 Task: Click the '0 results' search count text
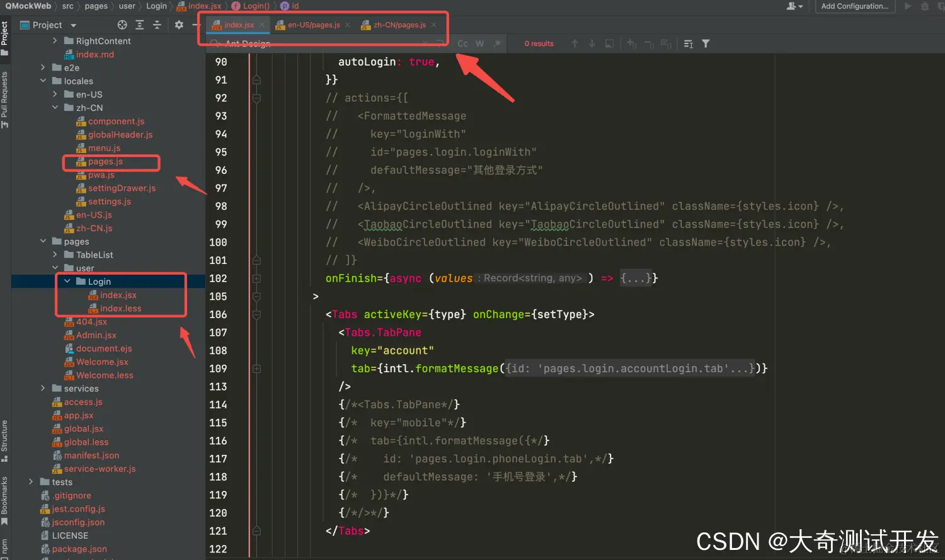539,43
